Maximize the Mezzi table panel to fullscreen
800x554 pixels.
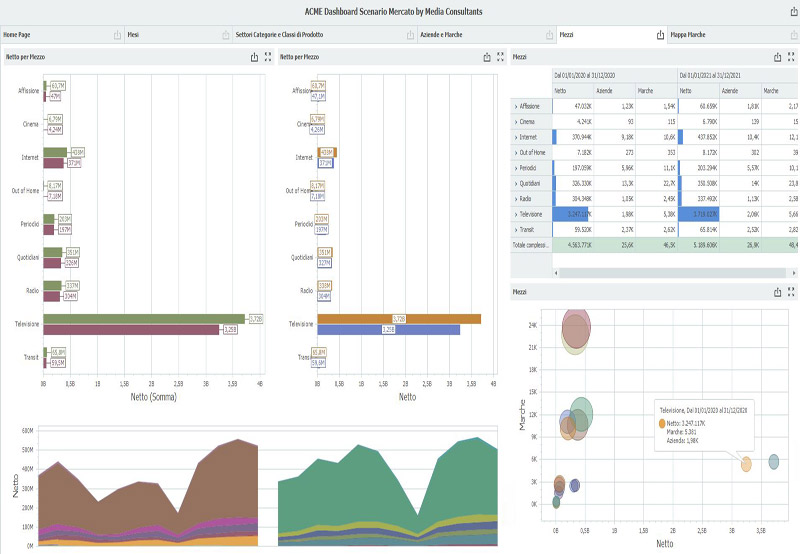(791, 57)
